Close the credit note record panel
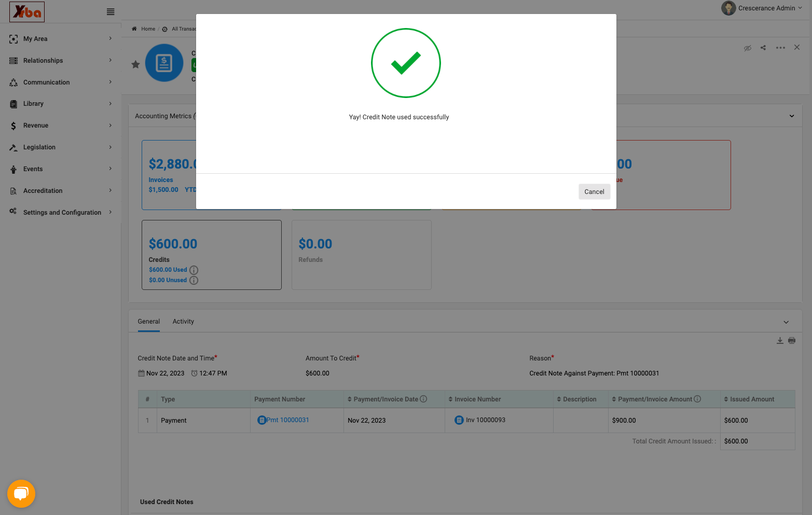Viewport: 812px width, 515px height. pyautogui.click(x=797, y=47)
